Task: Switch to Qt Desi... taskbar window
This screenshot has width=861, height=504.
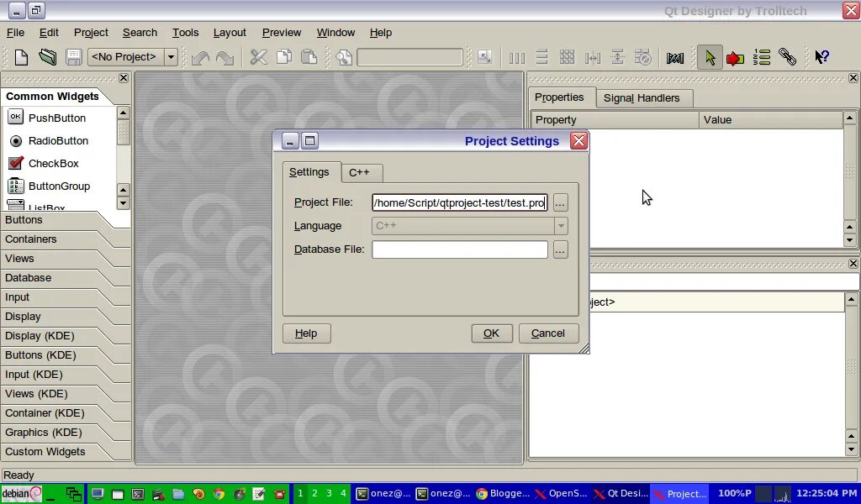Action: tap(621, 494)
